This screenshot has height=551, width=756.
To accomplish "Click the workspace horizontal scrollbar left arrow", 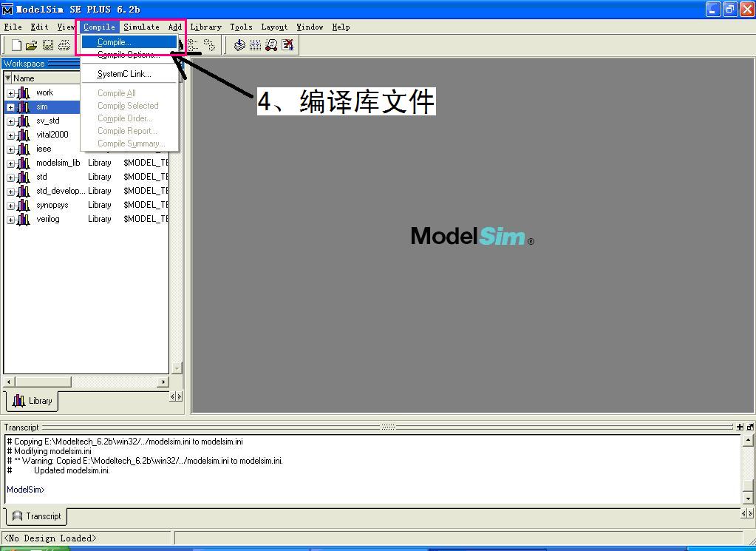I will [9, 382].
